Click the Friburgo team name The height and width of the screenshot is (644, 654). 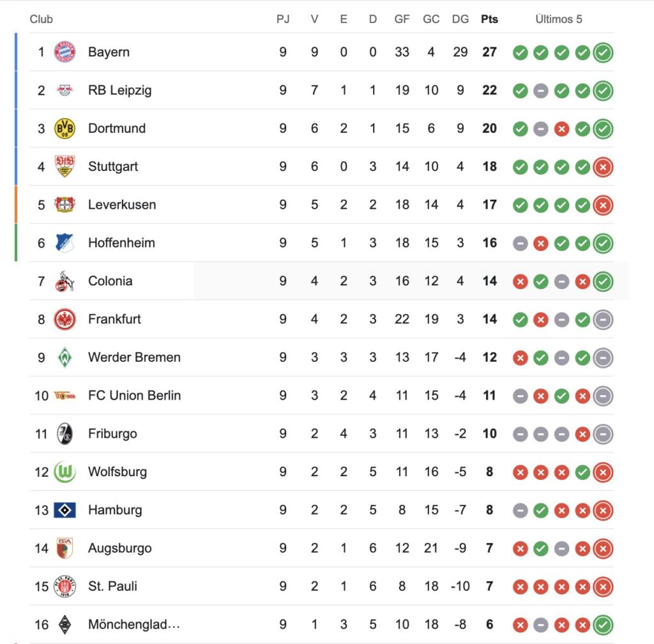[x=112, y=434]
